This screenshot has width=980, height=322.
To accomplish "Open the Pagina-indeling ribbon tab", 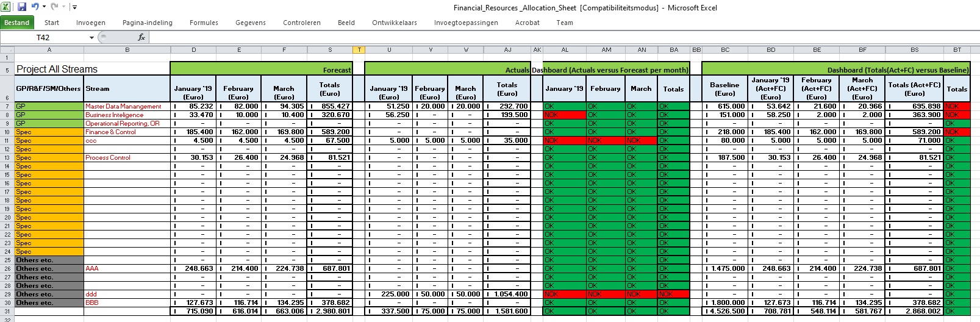I will pos(147,23).
